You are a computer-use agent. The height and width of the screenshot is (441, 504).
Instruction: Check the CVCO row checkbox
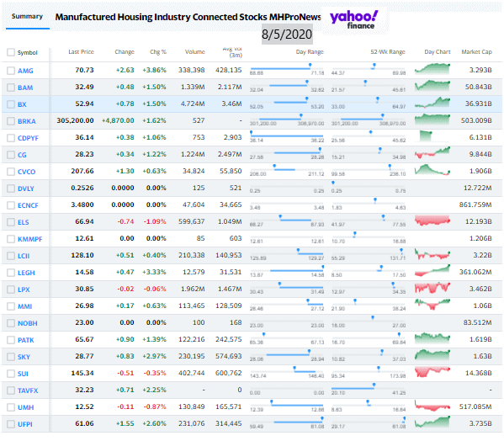(x=11, y=172)
